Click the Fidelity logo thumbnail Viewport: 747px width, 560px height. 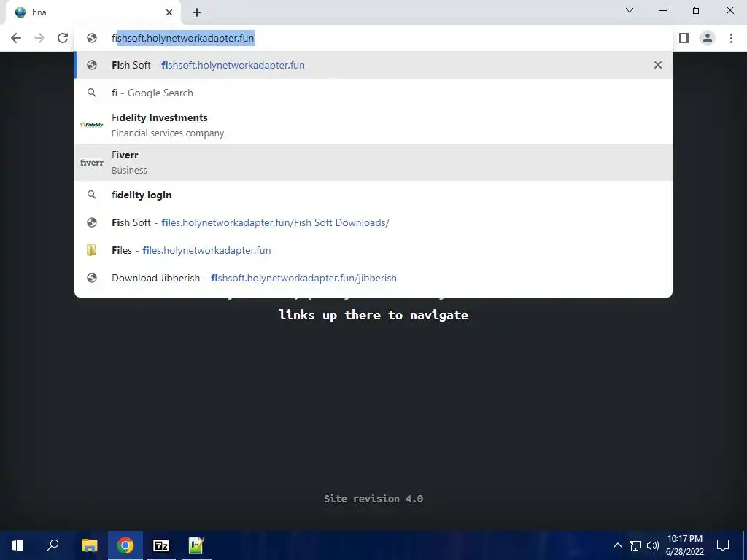click(x=92, y=125)
